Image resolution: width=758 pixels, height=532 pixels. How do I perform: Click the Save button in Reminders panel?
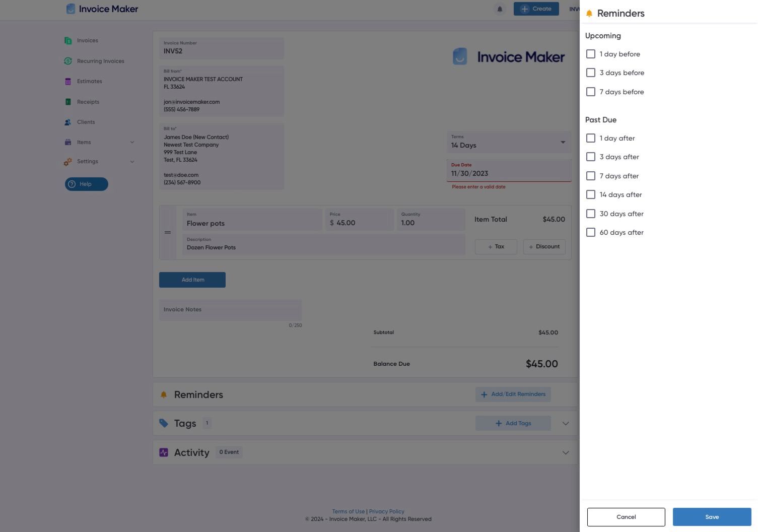click(712, 517)
